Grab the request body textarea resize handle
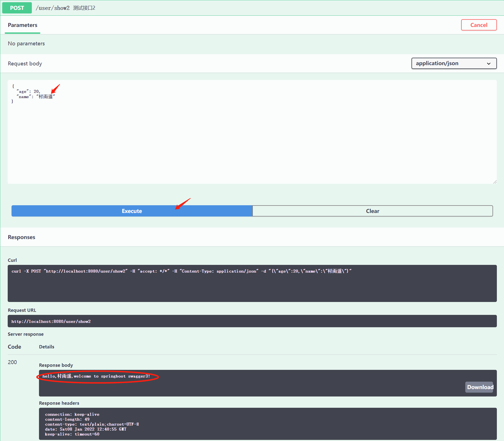The width and height of the screenshot is (504, 441). coord(495,182)
